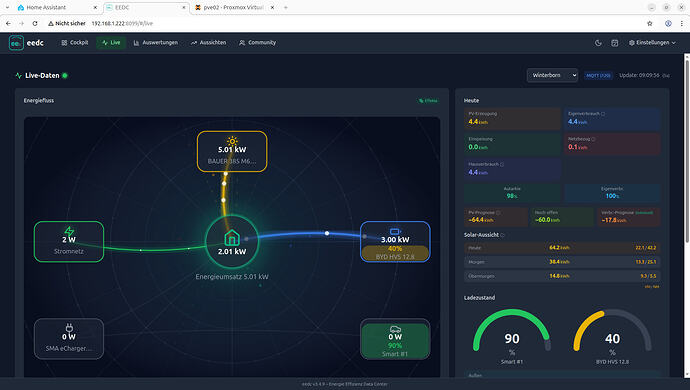The width and height of the screenshot is (690, 390).
Task: Select the house icon in center
Action: point(232,238)
